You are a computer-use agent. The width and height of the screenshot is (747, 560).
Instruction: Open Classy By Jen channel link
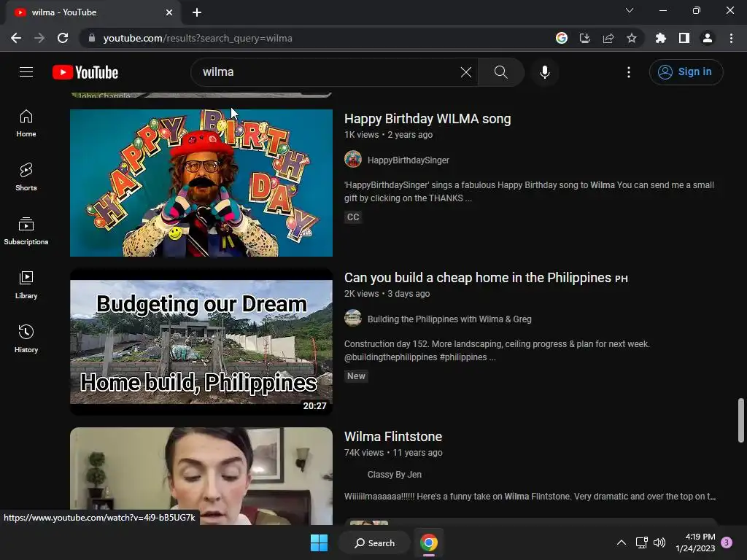395,474
